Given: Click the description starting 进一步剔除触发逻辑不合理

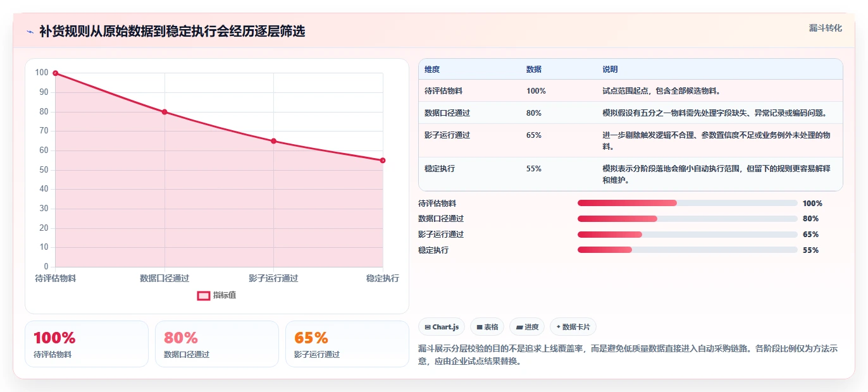Looking at the screenshot, I should 717,141.
